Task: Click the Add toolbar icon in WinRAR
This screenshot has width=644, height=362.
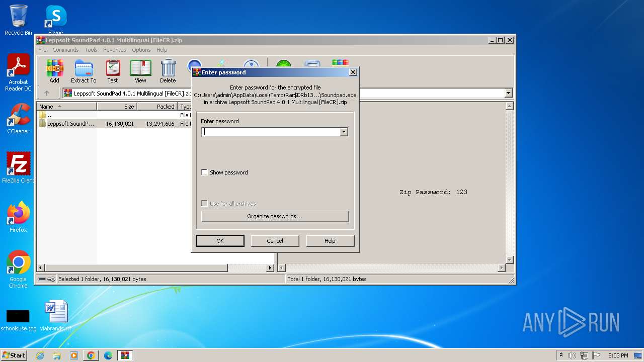Action: [x=54, y=71]
